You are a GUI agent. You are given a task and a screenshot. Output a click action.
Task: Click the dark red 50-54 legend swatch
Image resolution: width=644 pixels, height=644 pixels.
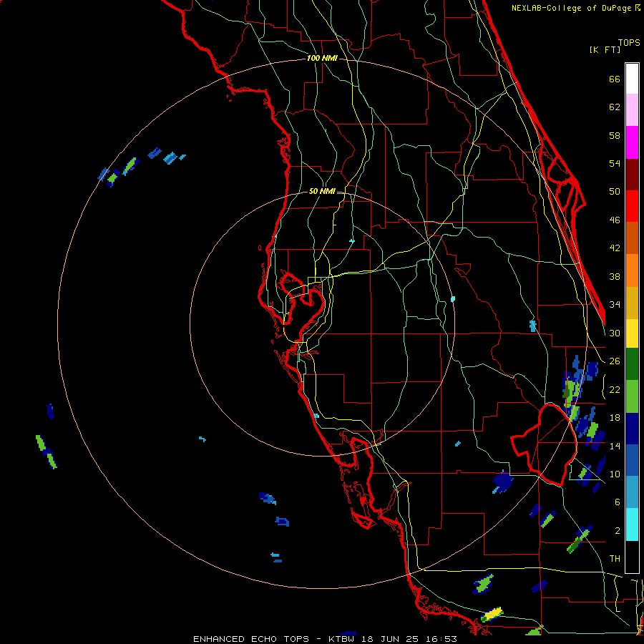632,175
